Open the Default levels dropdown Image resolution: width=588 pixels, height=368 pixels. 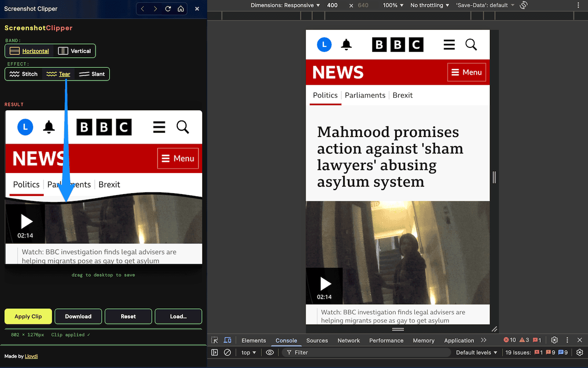pyautogui.click(x=477, y=352)
